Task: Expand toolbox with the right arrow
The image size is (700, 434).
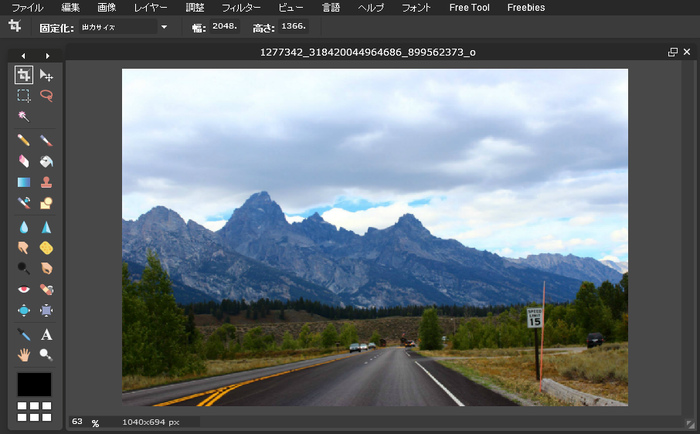Action: 47,56
